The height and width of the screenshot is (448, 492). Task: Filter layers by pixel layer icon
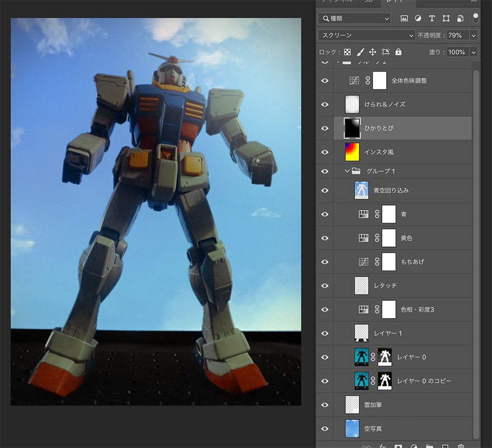point(404,18)
